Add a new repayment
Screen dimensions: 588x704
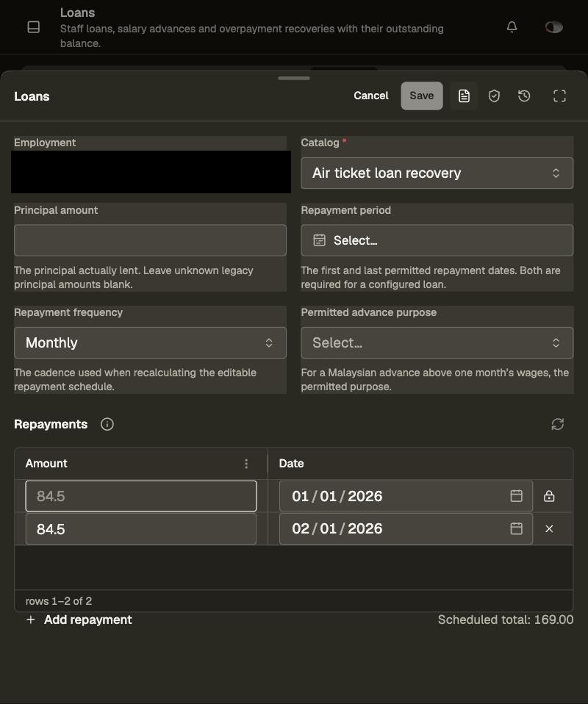tap(79, 619)
